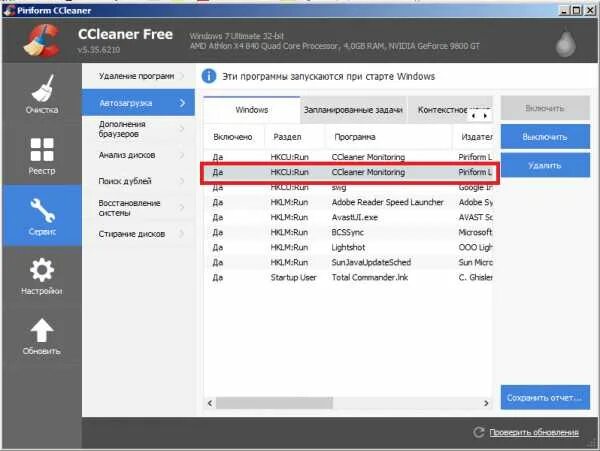The image size is (600, 451).
Task: Open the Настройки settings section
Action: coord(42,276)
